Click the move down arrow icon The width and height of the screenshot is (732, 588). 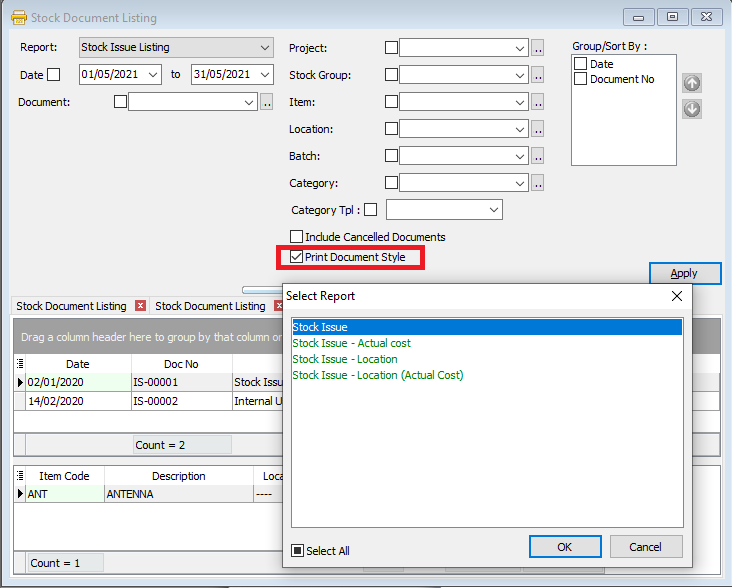pyautogui.click(x=692, y=108)
